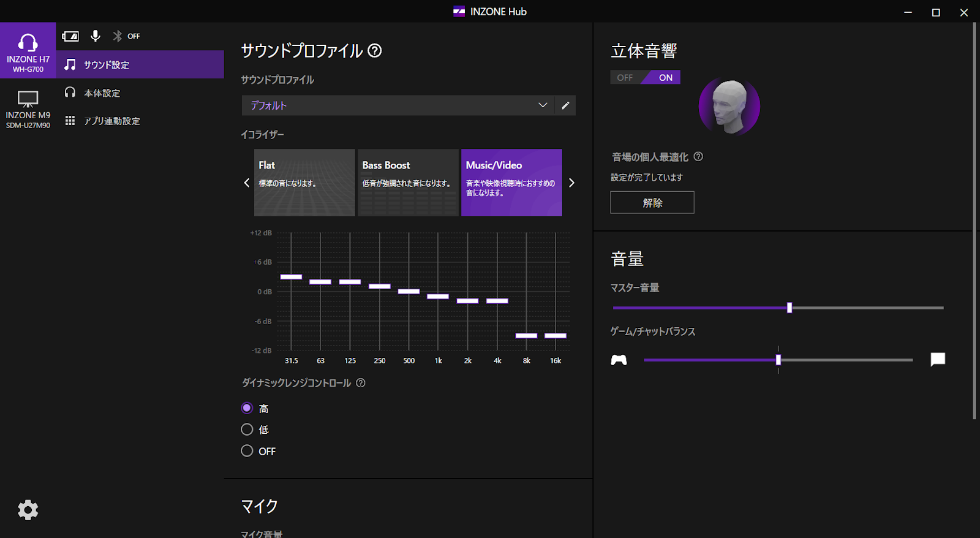Image resolution: width=980 pixels, height=538 pixels.
Task: Edit sound profile with pencil icon
Action: (x=565, y=105)
